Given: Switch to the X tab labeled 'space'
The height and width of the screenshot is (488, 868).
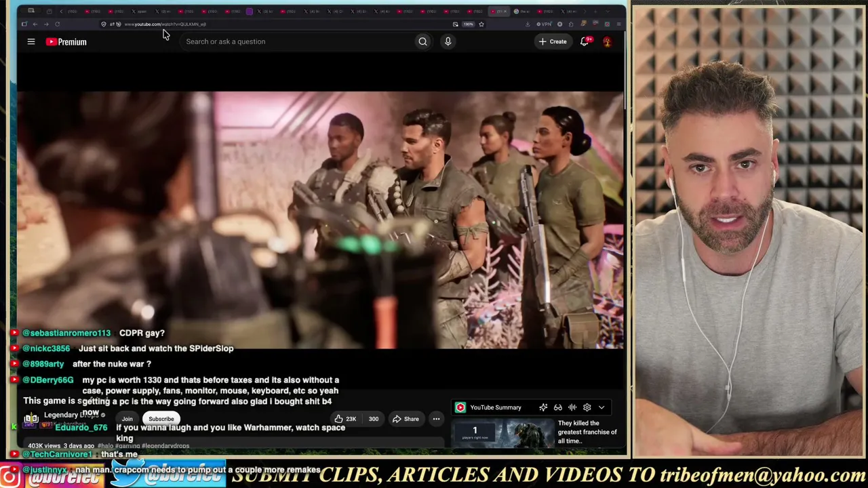Looking at the screenshot, I should [138, 12].
